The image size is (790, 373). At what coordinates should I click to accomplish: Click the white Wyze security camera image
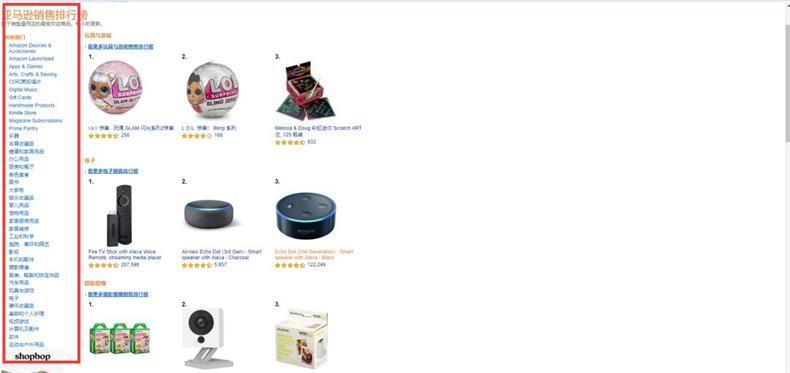pos(206,338)
